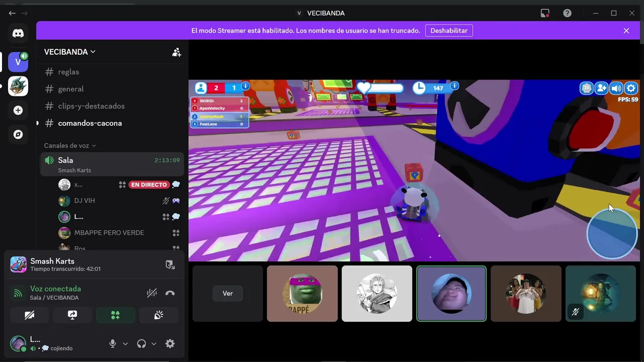The height and width of the screenshot is (362, 644).
Task: Click the EN DIRECTO live badge
Action: [x=149, y=185]
